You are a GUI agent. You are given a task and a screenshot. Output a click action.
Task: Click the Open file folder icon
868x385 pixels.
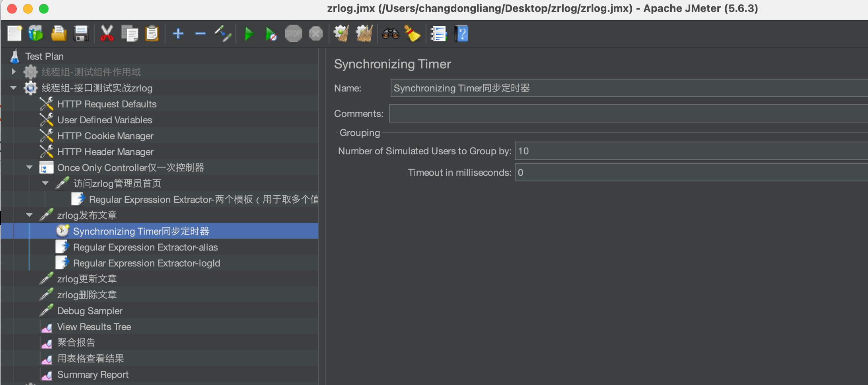pos(58,33)
